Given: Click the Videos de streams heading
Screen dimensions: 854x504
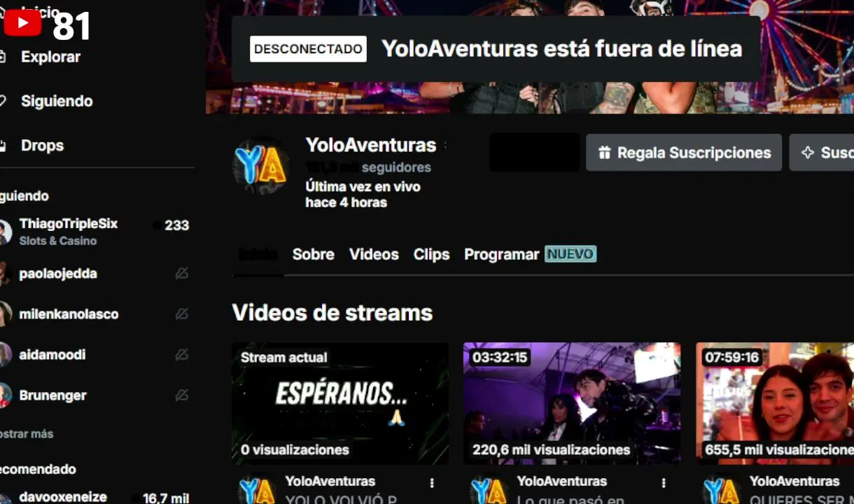Looking at the screenshot, I should coord(332,312).
